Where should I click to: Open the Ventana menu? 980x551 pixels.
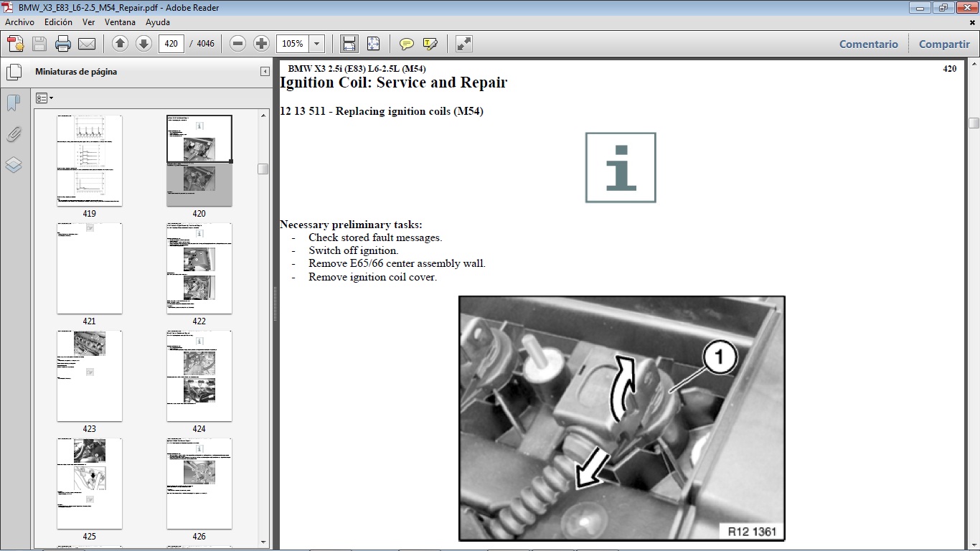[120, 22]
